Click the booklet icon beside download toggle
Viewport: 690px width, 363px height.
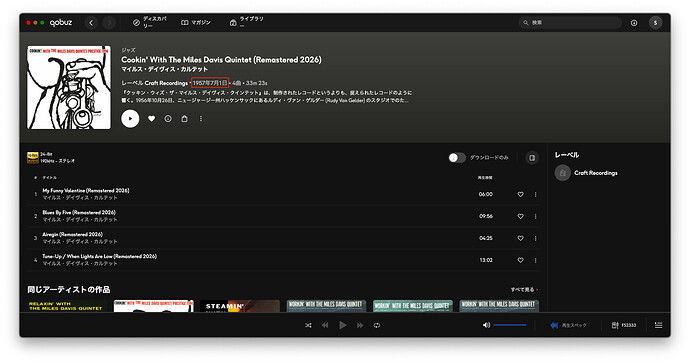[x=532, y=158]
